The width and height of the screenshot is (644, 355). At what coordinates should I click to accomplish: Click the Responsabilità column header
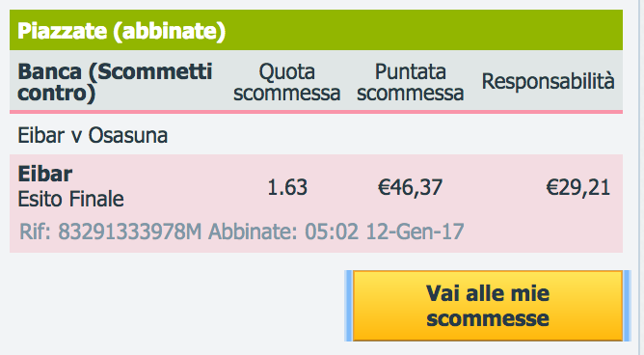pyautogui.click(x=548, y=81)
